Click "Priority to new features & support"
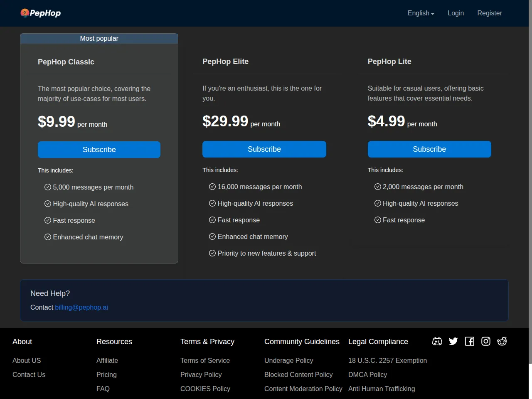532x399 pixels. tap(267, 253)
